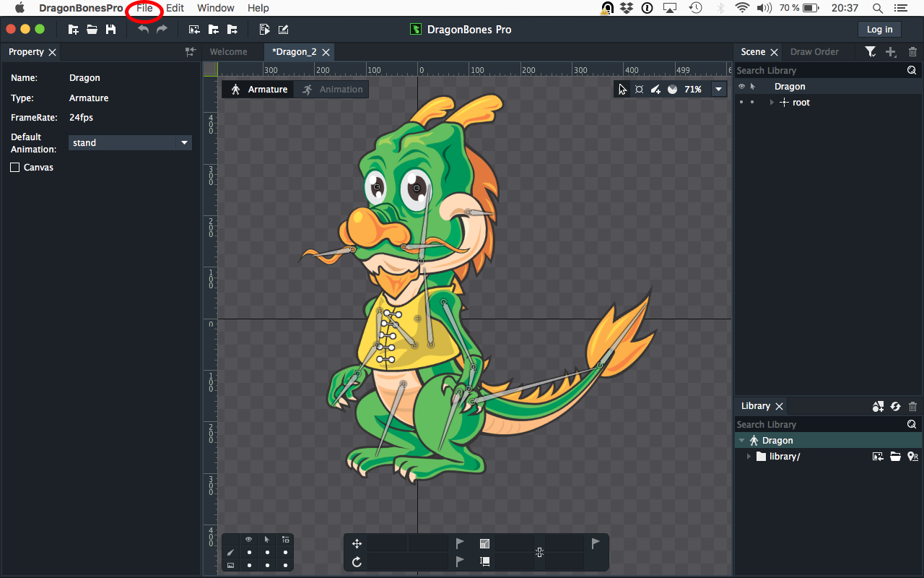Image resolution: width=924 pixels, height=578 pixels.
Task: Click the New Project toolbar icon
Action: (73, 30)
